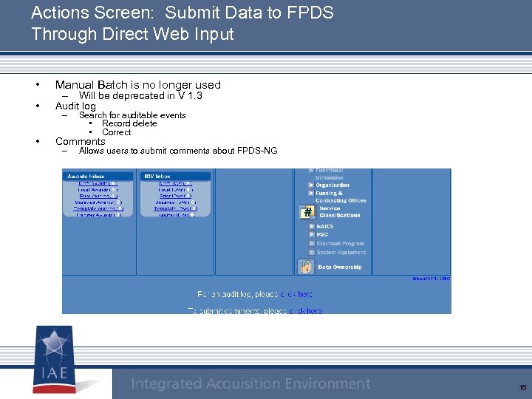Select the Data Ownership label

[340, 267]
